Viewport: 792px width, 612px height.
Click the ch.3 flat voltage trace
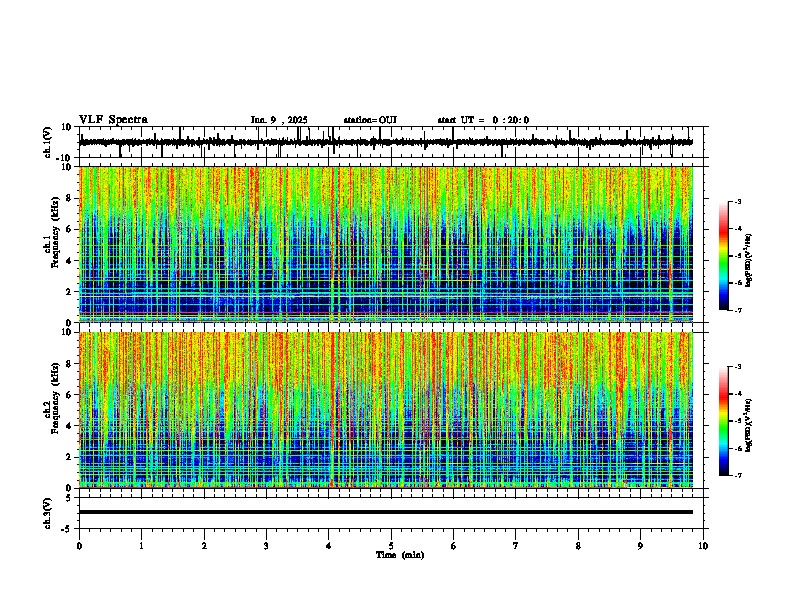(386, 512)
